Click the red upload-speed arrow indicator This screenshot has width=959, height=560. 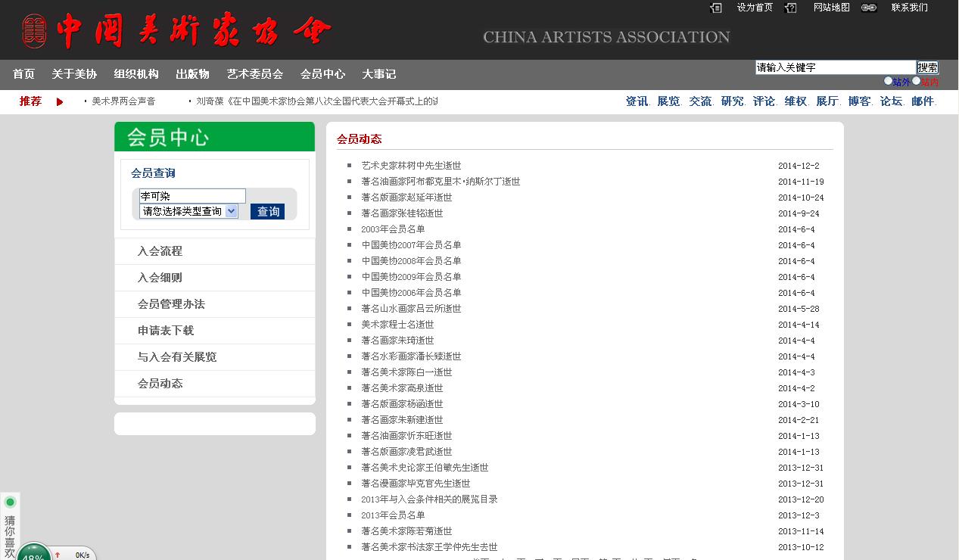(58, 555)
